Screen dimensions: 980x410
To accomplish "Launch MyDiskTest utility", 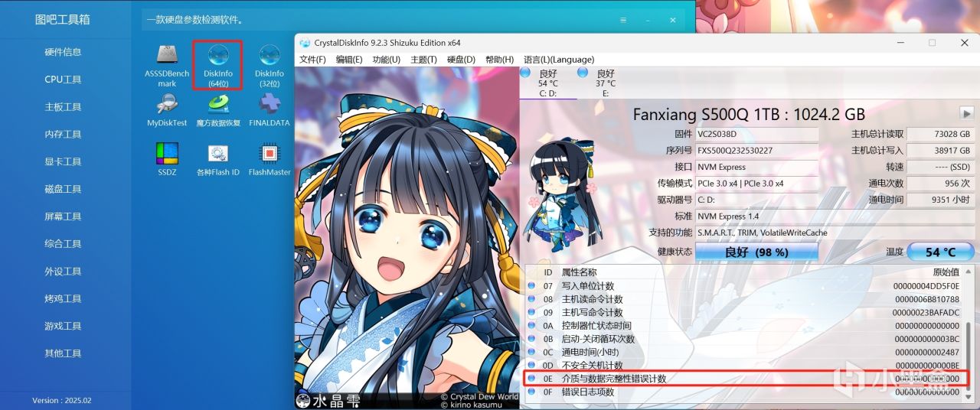I will [167, 109].
